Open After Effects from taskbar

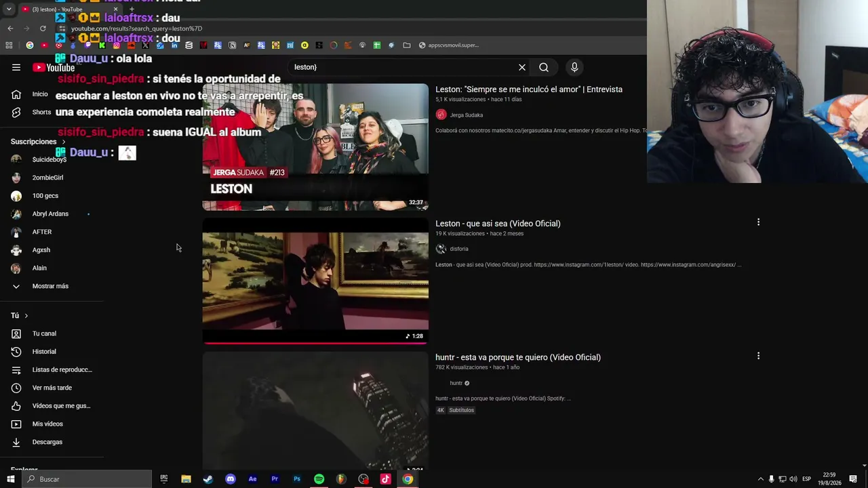click(252, 479)
